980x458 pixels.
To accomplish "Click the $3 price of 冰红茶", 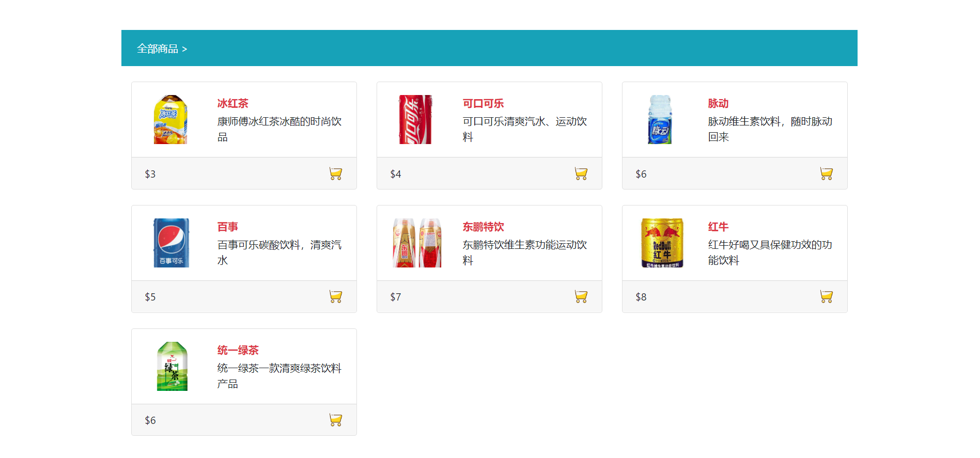I will [150, 174].
